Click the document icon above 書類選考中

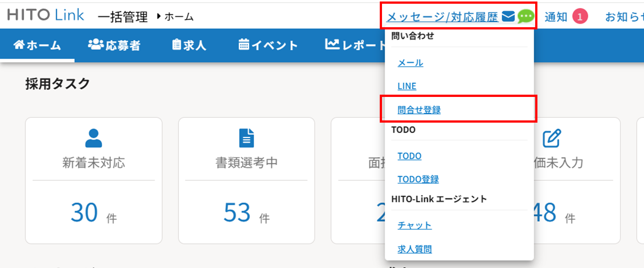246,138
